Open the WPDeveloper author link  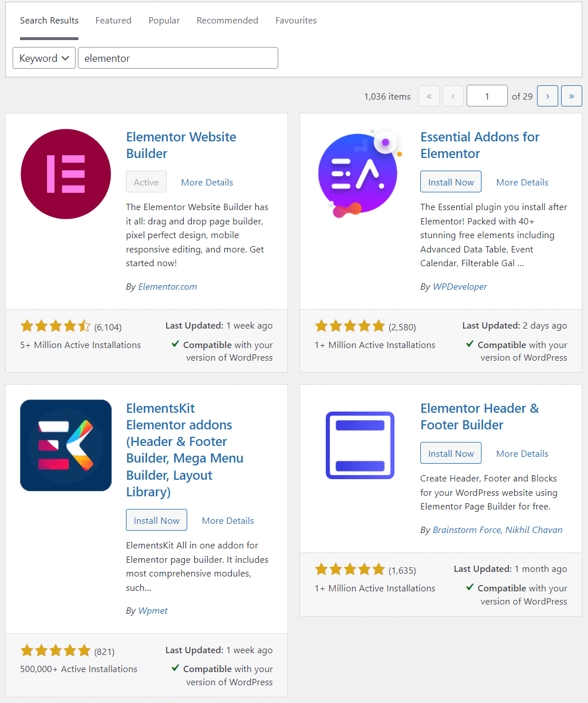click(459, 286)
